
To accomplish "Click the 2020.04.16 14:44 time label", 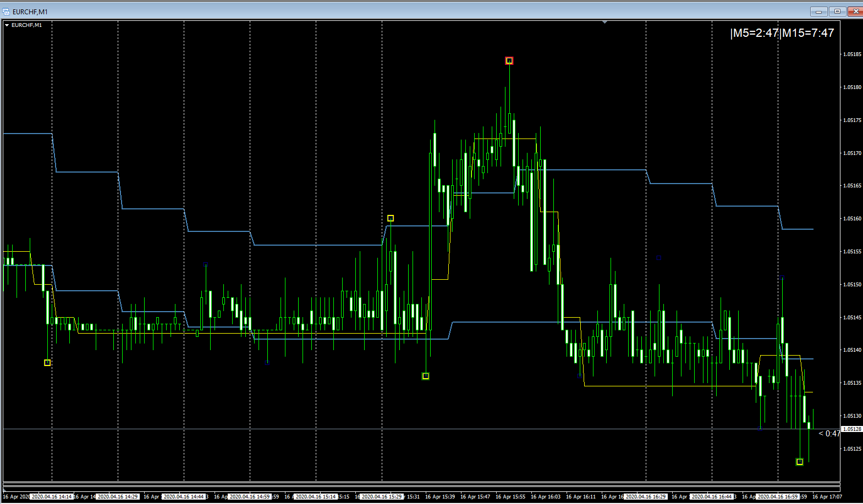I will pyautogui.click(x=184, y=497).
